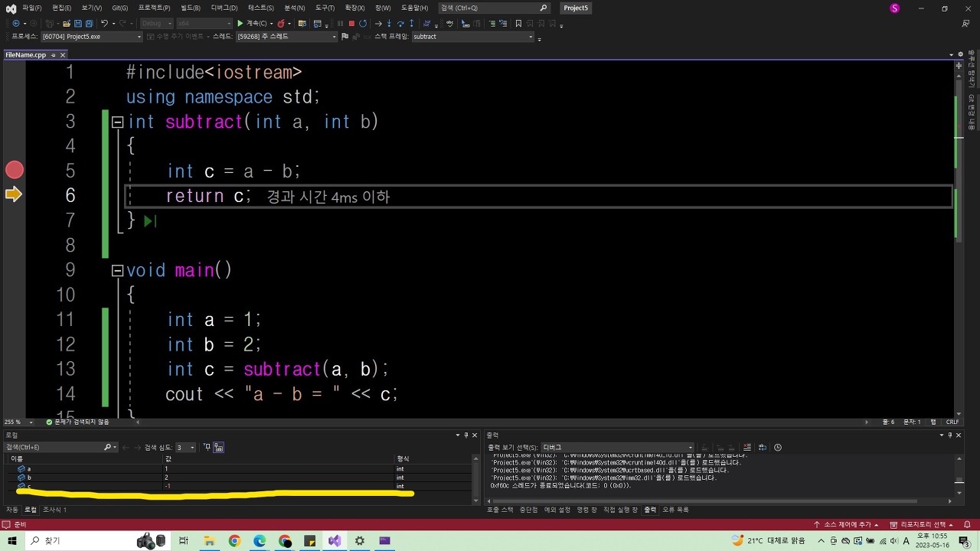Click the Continue (계속) button
This screenshot has height=551, width=980.
(x=251, y=23)
